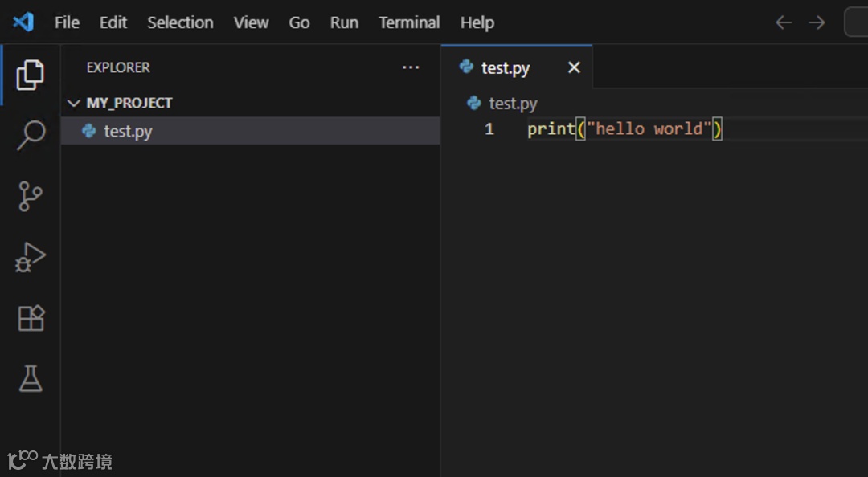Open the Explorer view in activity bar
The width and height of the screenshot is (868, 477).
pos(30,75)
